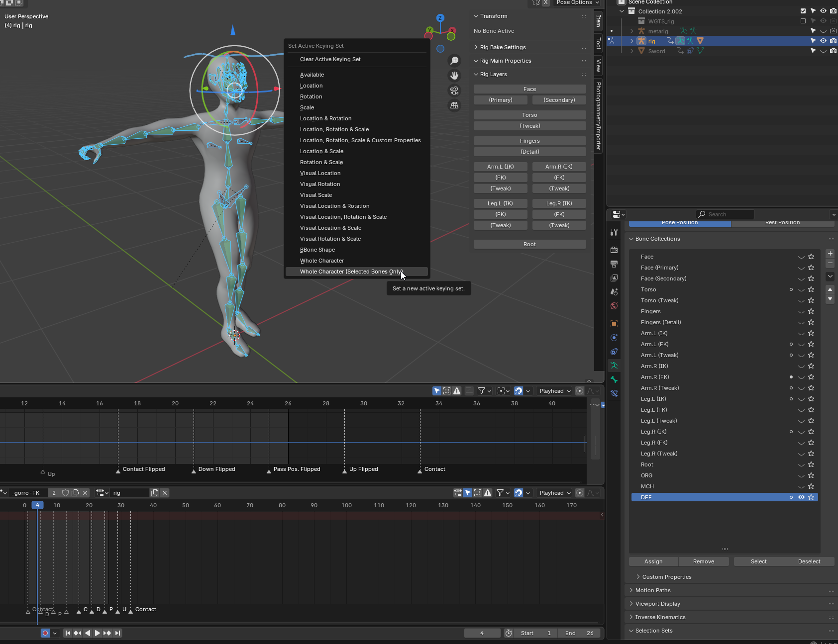The width and height of the screenshot is (838, 644).
Task: Open the Playhead dropdown in dope sheet
Action: pyautogui.click(x=554, y=493)
